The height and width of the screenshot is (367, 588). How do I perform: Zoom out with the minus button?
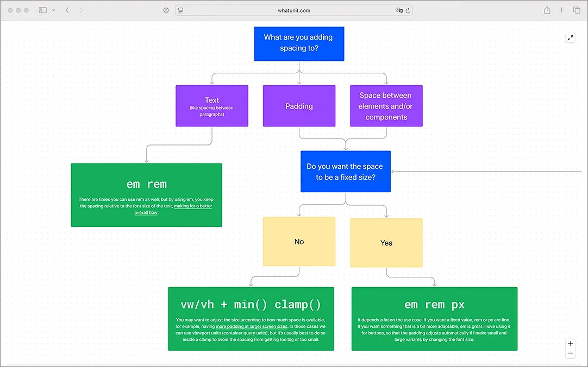[x=571, y=353]
